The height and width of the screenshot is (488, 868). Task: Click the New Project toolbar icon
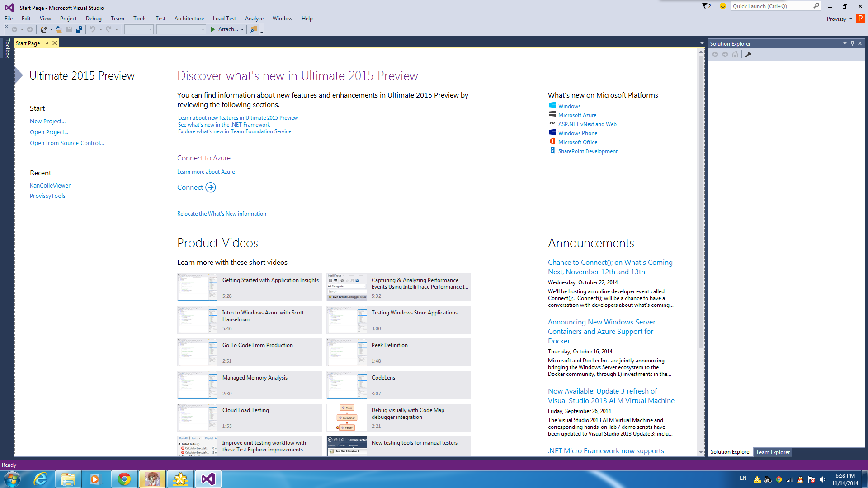click(43, 29)
